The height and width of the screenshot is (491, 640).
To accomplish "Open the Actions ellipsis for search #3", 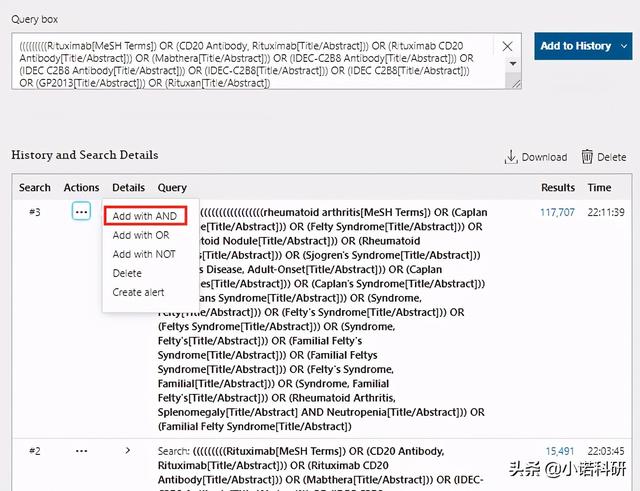I will point(81,212).
